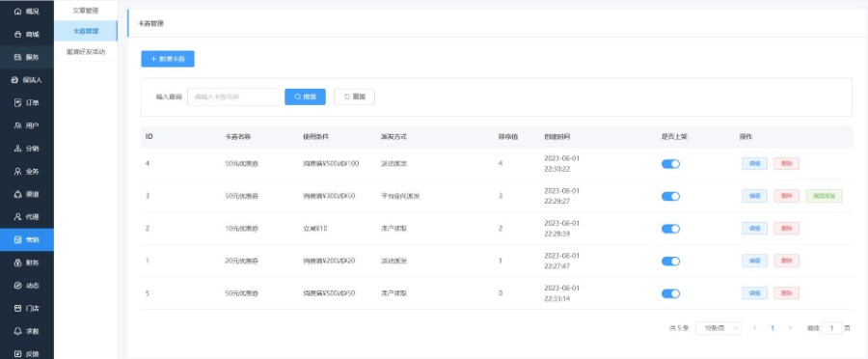Select 卡券管理 submenu item
868x359 pixels.
click(x=86, y=31)
